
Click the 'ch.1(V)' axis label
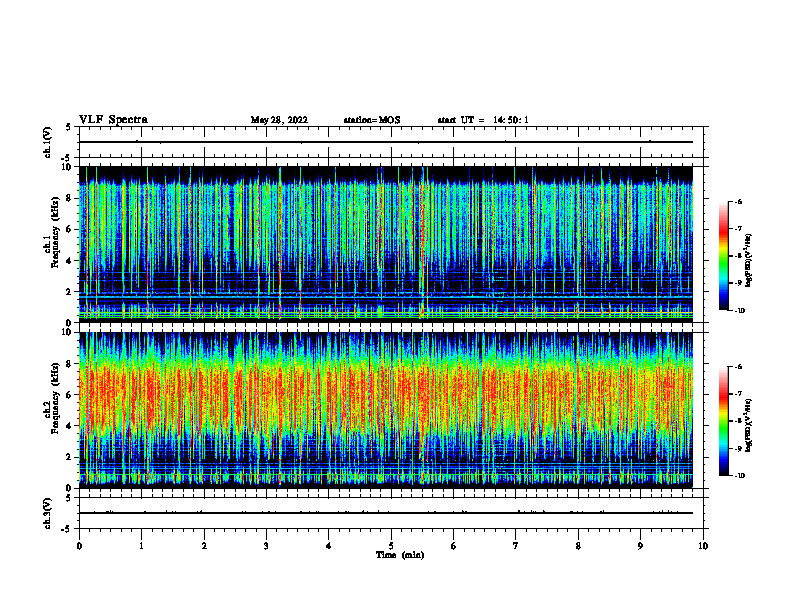[47, 142]
